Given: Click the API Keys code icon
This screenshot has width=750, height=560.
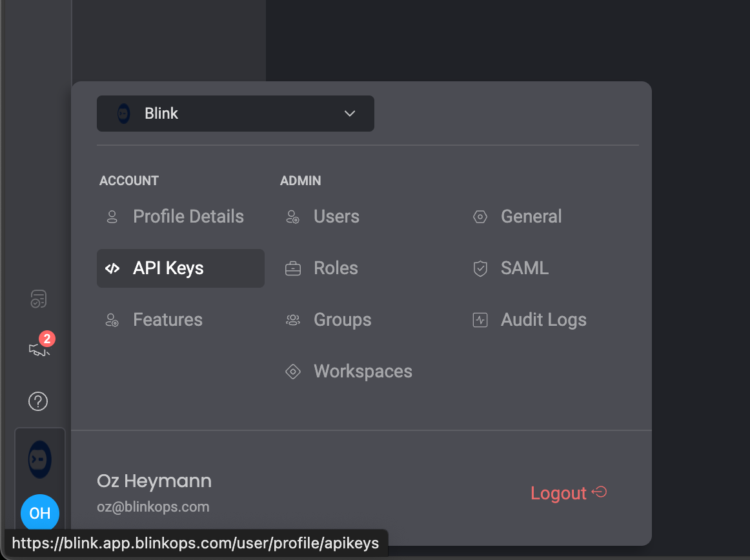Looking at the screenshot, I should coord(112,268).
